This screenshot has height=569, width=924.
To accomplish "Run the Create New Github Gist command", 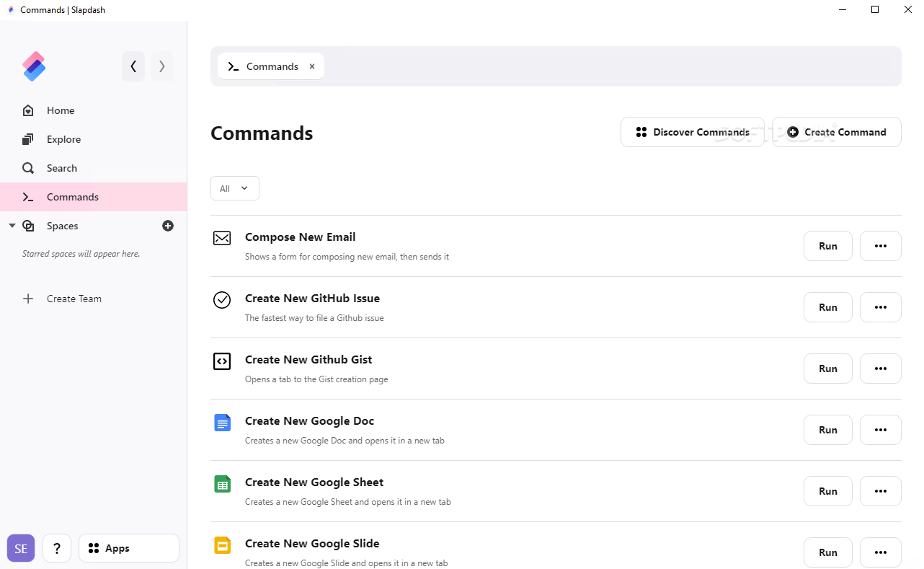I will pos(828,369).
